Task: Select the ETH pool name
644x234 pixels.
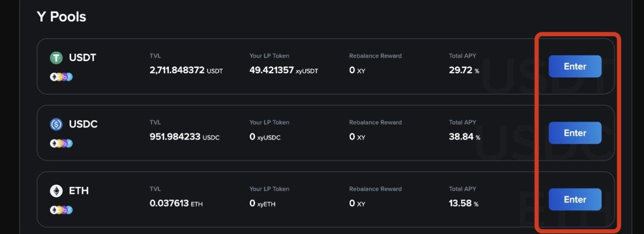Action: 78,191
